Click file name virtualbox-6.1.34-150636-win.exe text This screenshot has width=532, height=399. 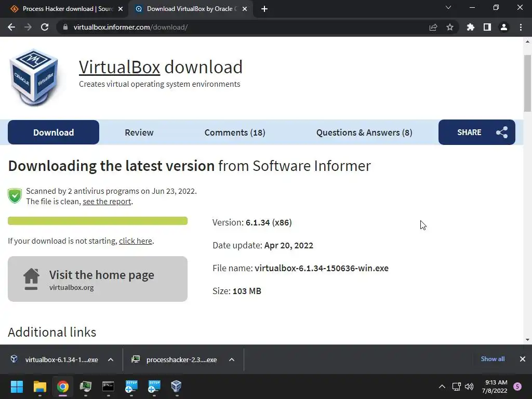tap(322, 268)
